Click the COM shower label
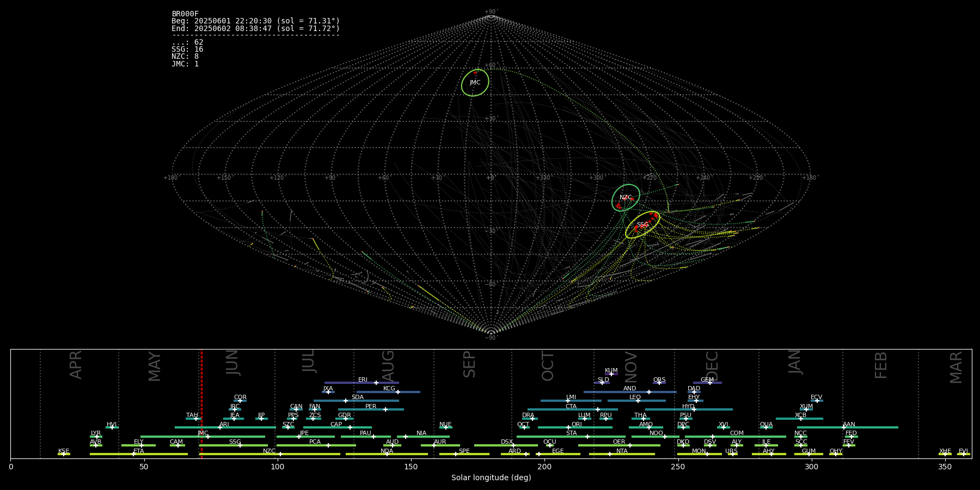Viewport: 980px width, 490px height. pyautogui.click(x=737, y=433)
